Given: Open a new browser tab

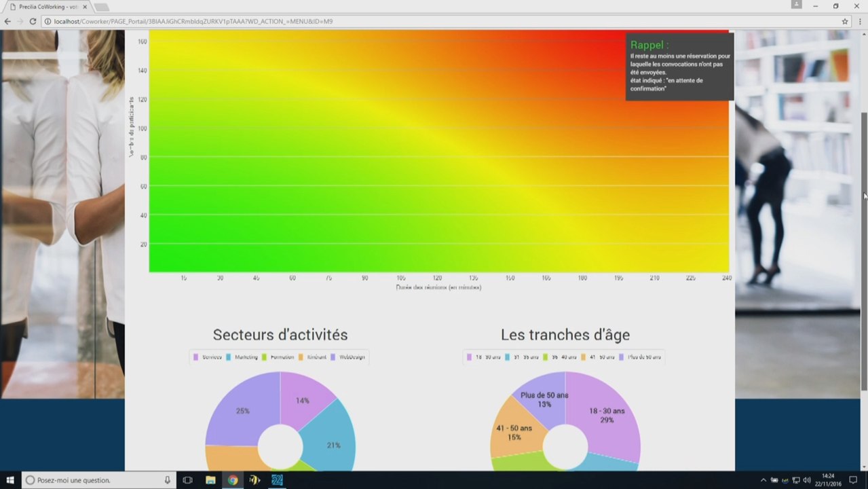Looking at the screenshot, I should pos(101,7).
